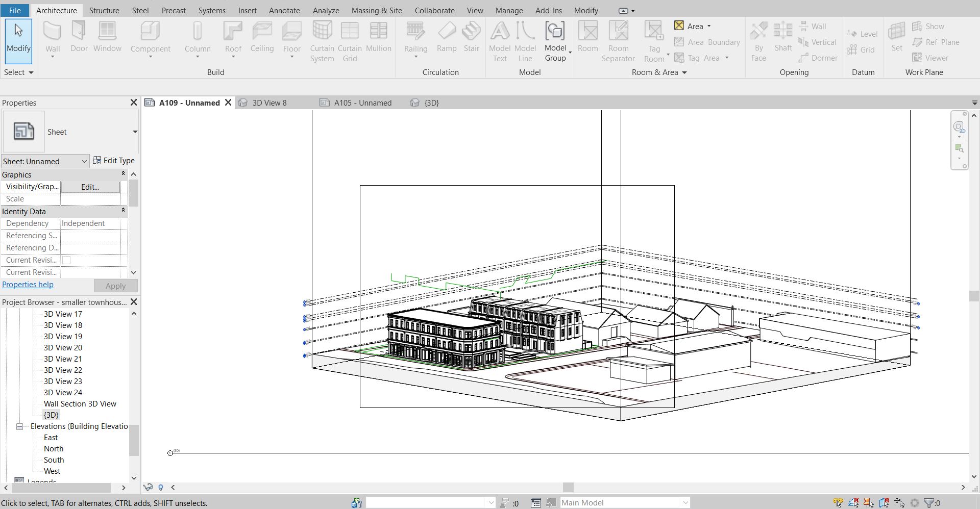
Task: Click the Edit Type button
Action: (x=114, y=160)
